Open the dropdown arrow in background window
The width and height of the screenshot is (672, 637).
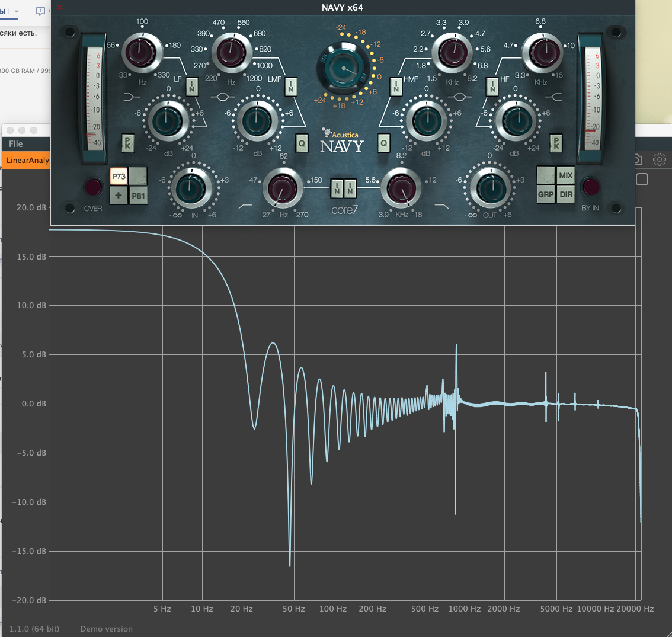click(x=17, y=11)
